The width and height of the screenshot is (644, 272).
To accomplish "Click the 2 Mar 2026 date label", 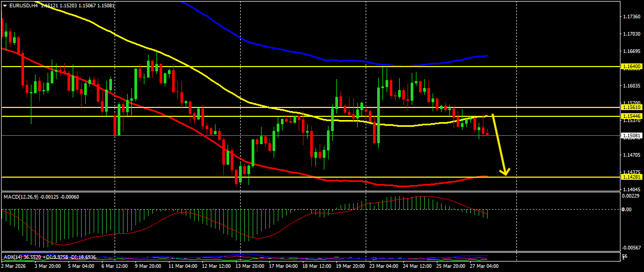I will pos(14,266).
